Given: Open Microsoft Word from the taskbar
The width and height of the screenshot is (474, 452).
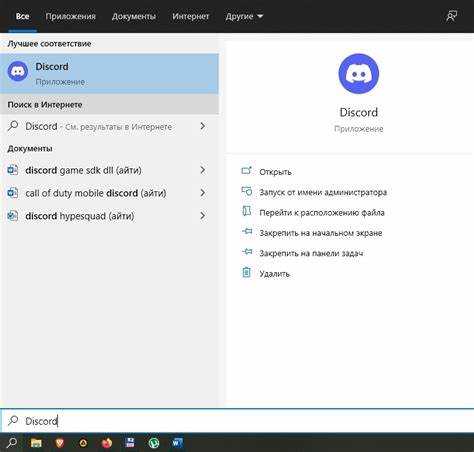Looking at the screenshot, I should click(177, 443).
